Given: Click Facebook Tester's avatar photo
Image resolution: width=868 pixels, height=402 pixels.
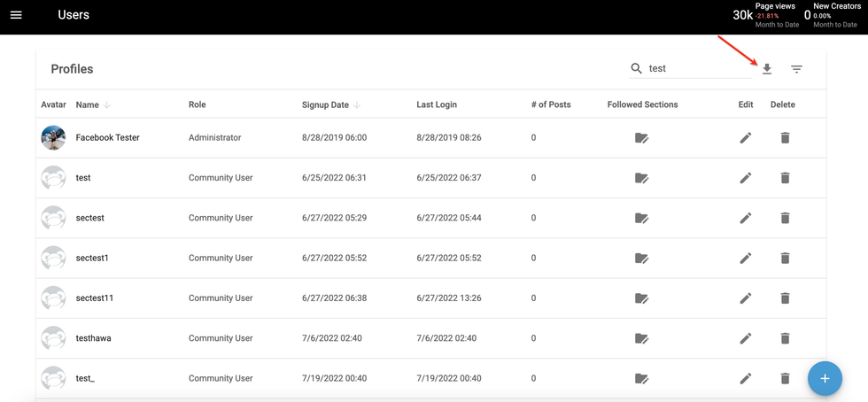Looking at the screenshot, I should [x=53, y=138].
